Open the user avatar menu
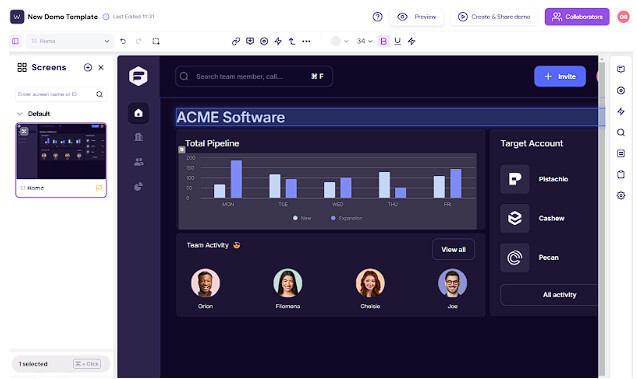Image resolution: width=637 pixels, height=379 pixels. (624, 17)
